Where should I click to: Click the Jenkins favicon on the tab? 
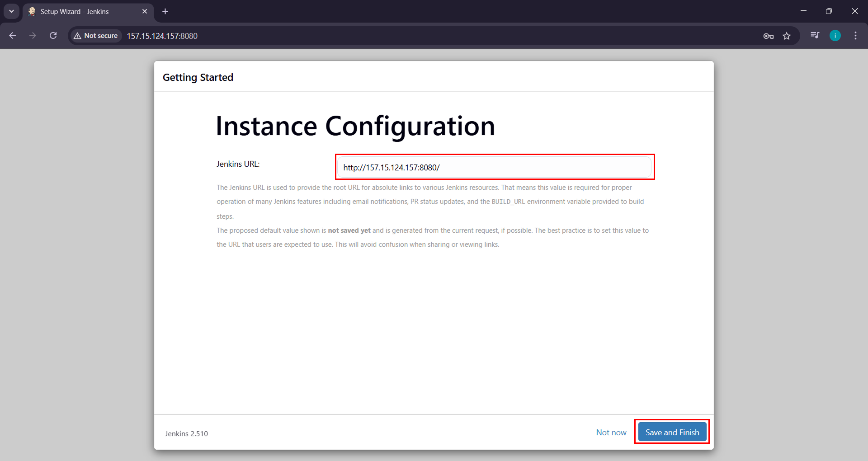(x=32, y=11)
